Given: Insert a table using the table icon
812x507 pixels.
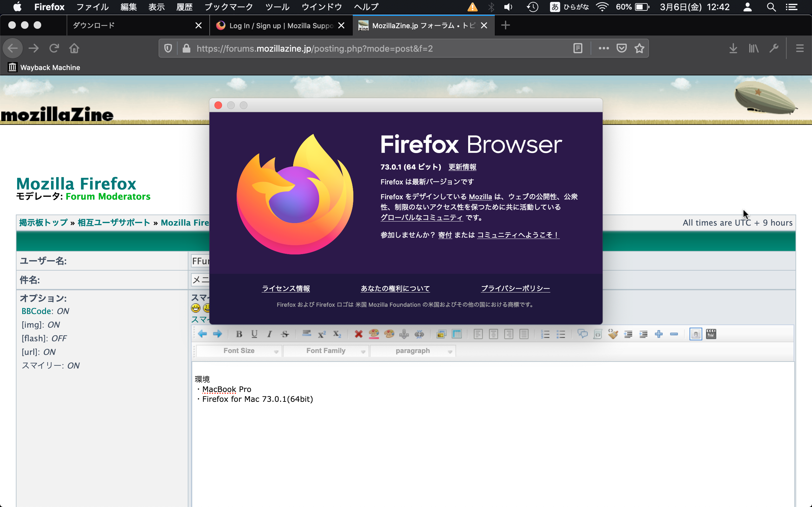Looking at the screenshot, I should coord(457,334).
